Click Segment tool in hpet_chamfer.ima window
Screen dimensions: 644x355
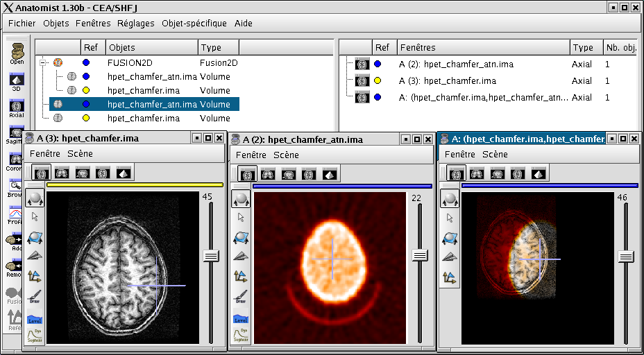click(35, 337)
